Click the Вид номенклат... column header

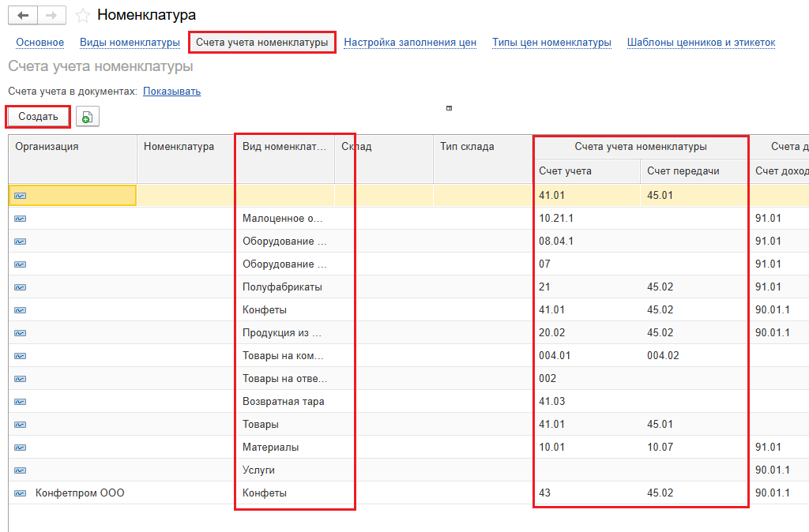[x=285, y=159]
